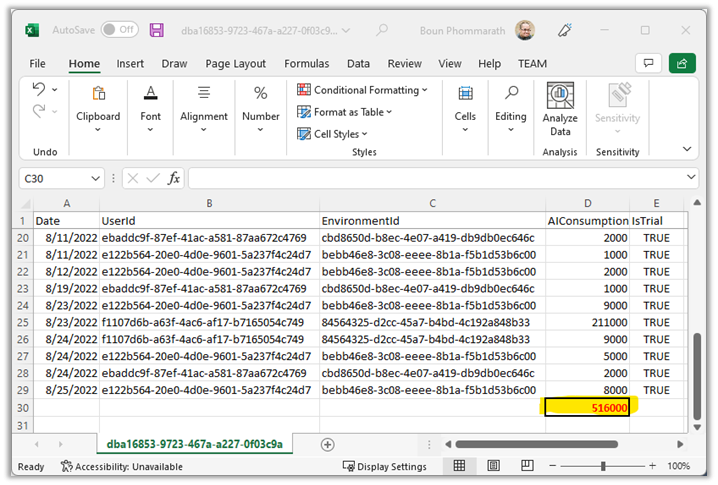The height and width of the screenshot is (485, 718).
Task: Expand the formula bar with chevron
Action: pos(691,177)
